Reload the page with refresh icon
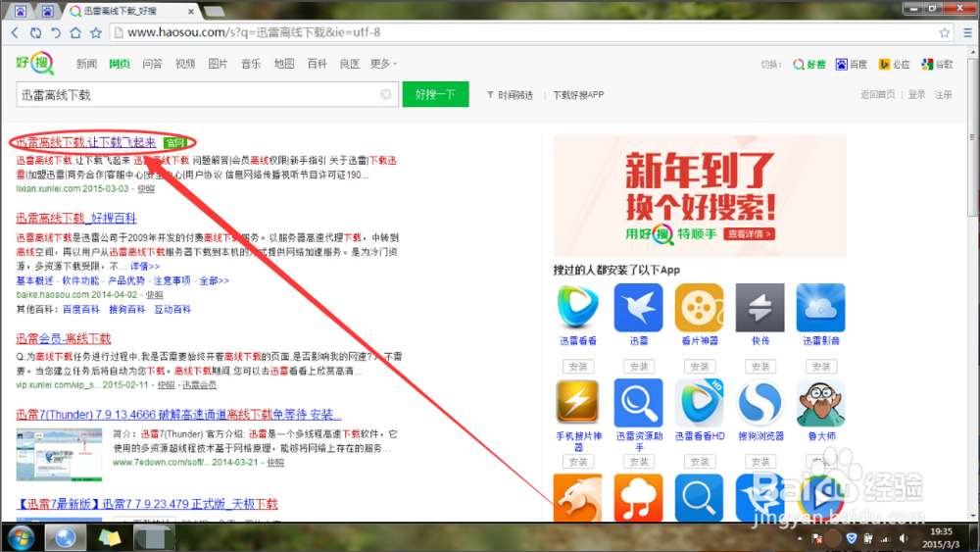 (35, 32)
